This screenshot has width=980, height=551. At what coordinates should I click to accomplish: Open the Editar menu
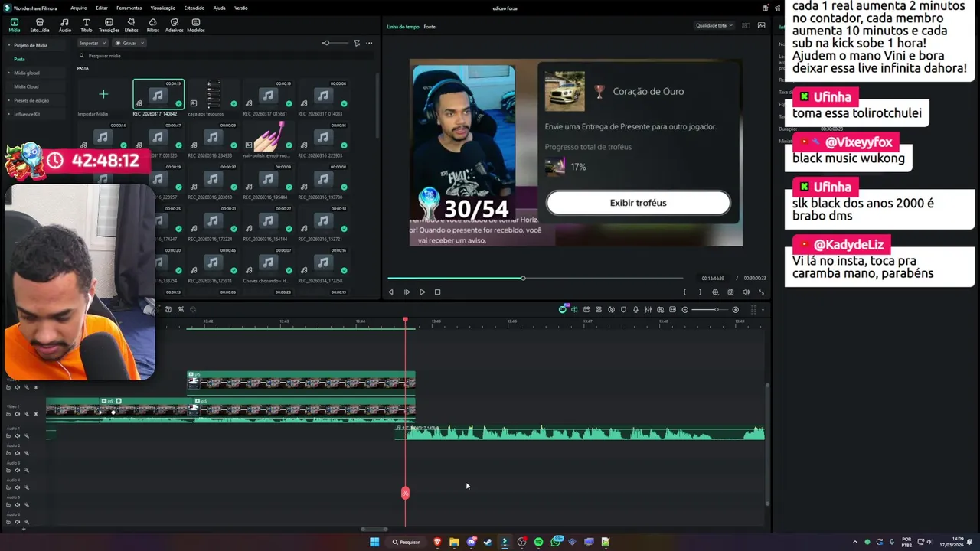101,8
